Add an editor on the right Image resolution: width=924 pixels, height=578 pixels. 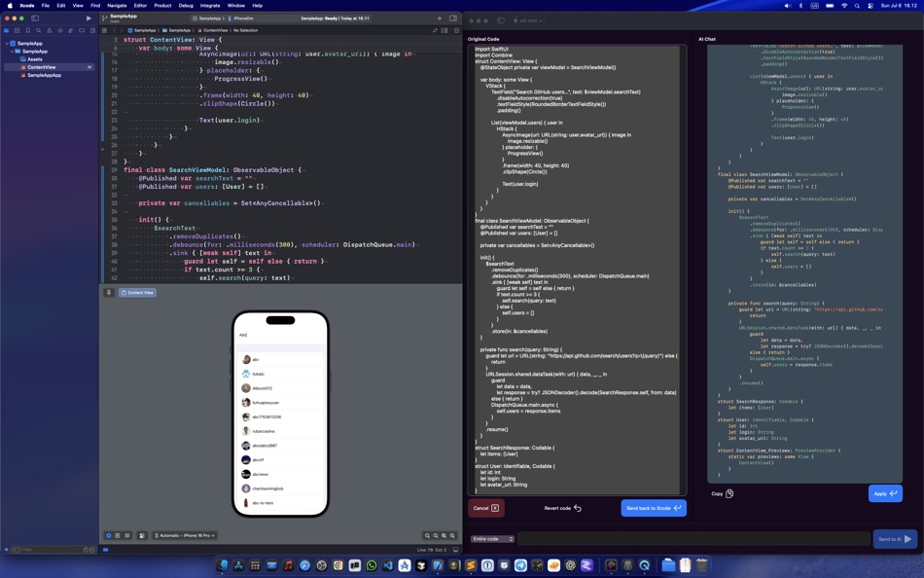tap(456, 30)
